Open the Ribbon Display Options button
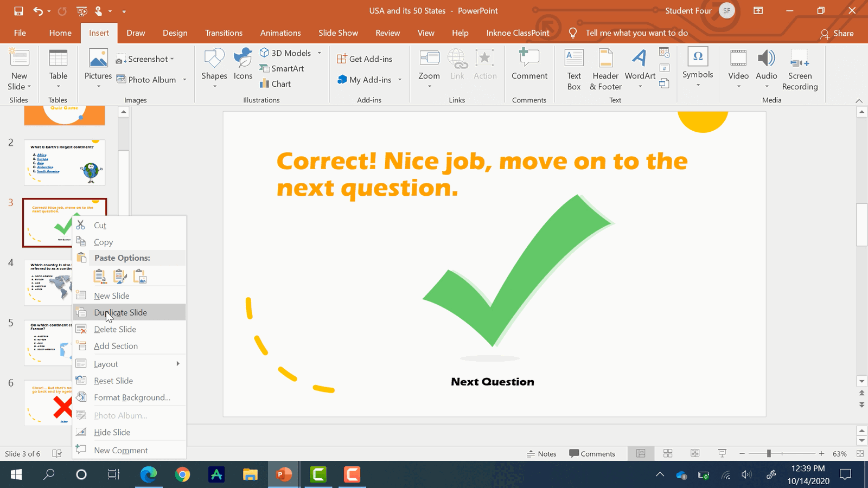The image size is (868, 488). tap(758, 11)
